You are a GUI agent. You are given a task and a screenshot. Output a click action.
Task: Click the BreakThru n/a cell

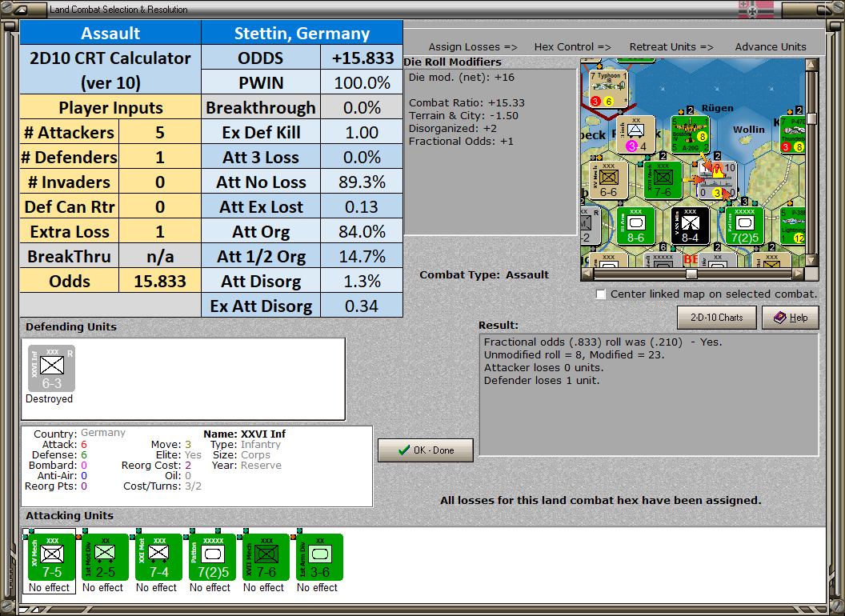(x=159, y=256)
